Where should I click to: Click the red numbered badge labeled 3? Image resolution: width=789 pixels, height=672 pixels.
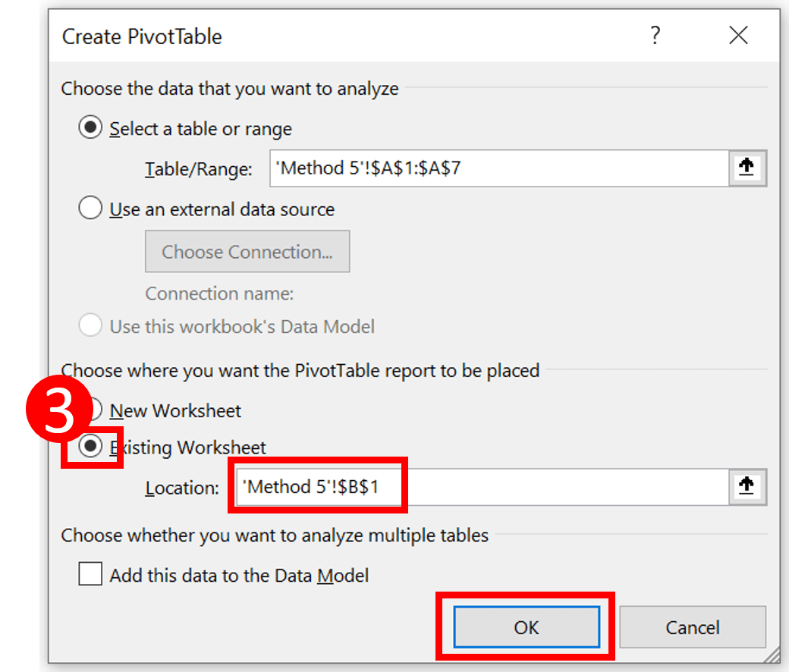[58, 408]
